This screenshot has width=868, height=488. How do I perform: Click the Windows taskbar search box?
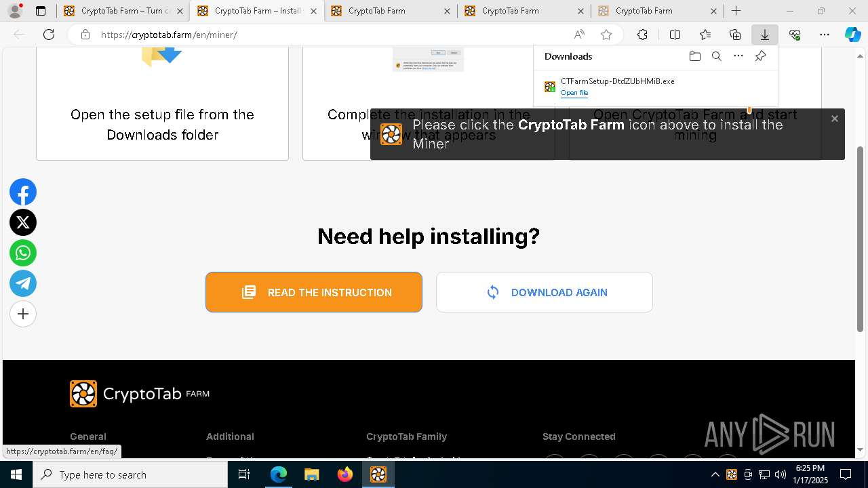130,474
